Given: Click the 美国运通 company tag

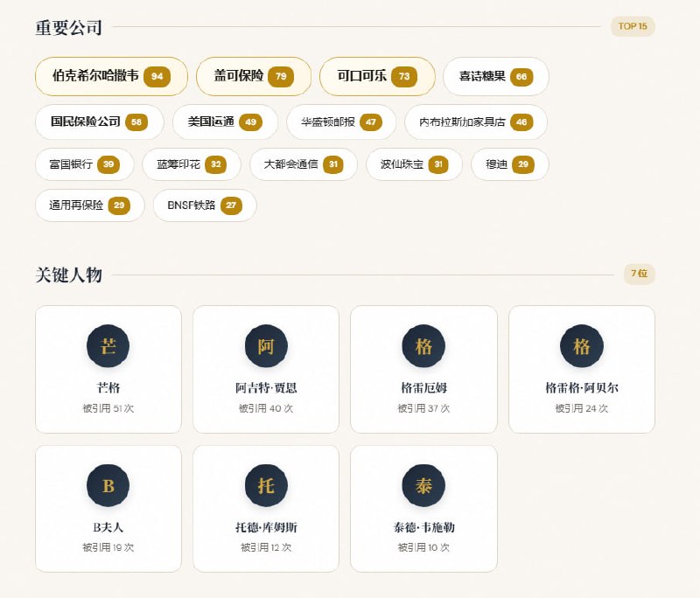Looking at the screenshot, I should (224, 122).
